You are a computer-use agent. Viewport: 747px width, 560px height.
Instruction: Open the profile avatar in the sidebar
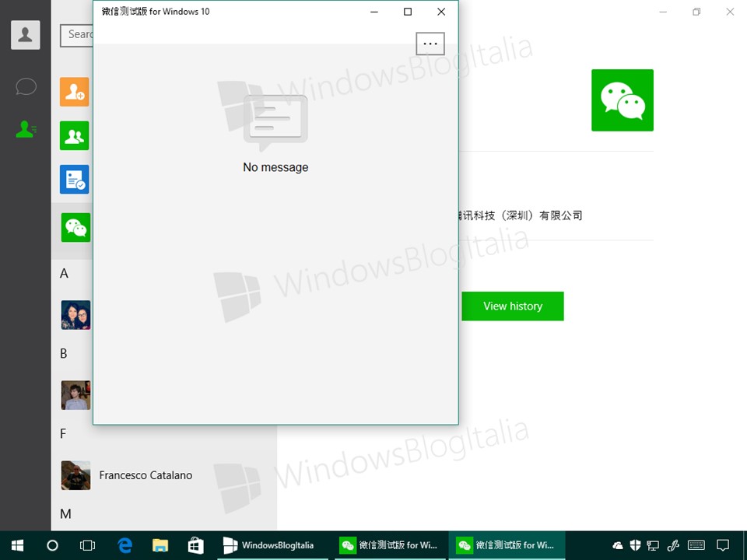coord(25,35)
